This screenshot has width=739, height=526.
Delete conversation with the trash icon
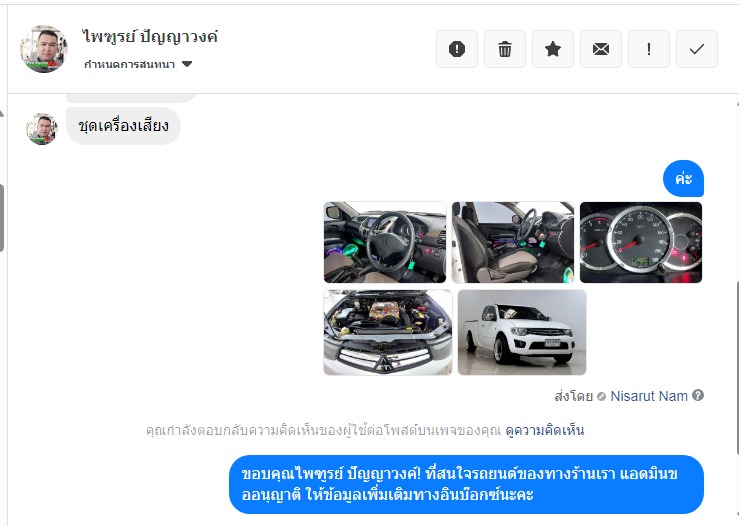(505, 49)
